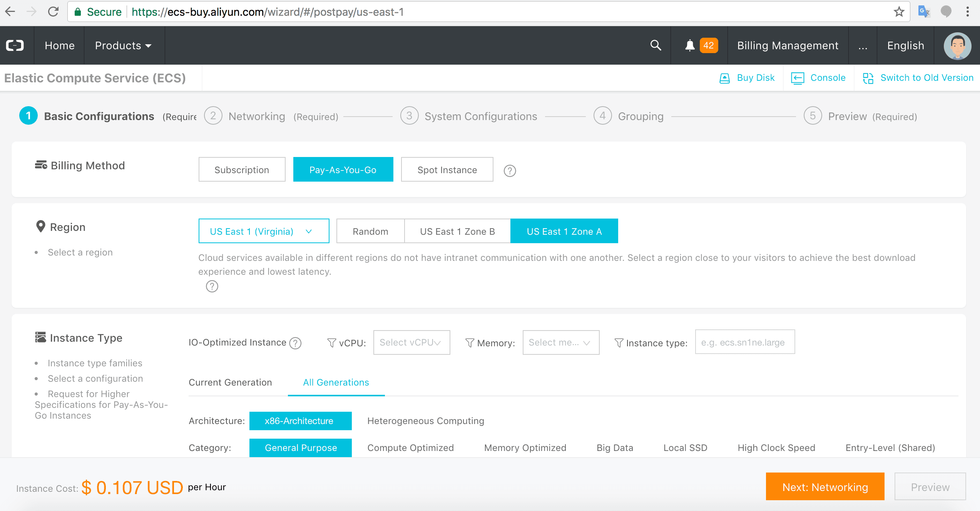
Task: Click Request for Higher Specifications text
Action: point(101,404)
